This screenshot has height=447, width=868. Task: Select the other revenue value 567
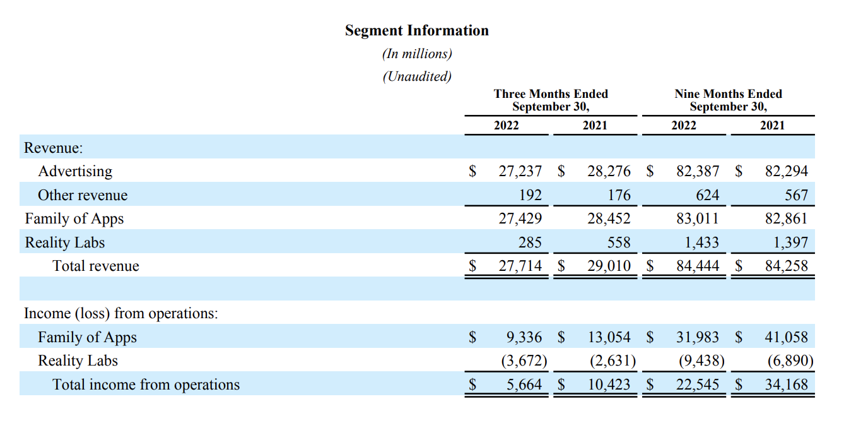796,195
